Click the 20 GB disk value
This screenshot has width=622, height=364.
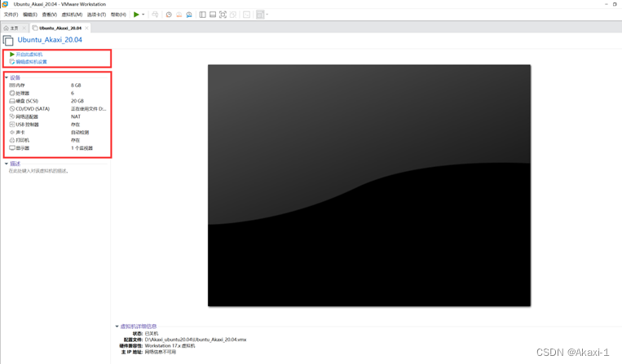[x=77, y=101]
